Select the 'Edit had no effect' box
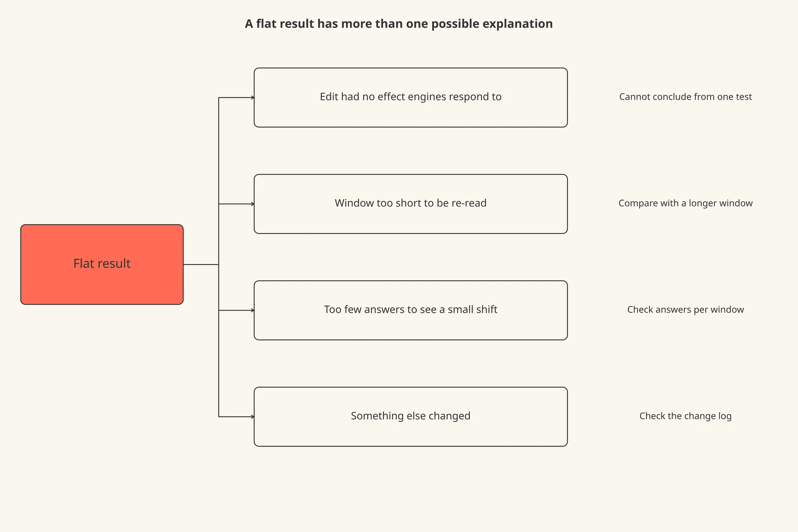The width and height of the screenshot is (798, 532). 411,97
